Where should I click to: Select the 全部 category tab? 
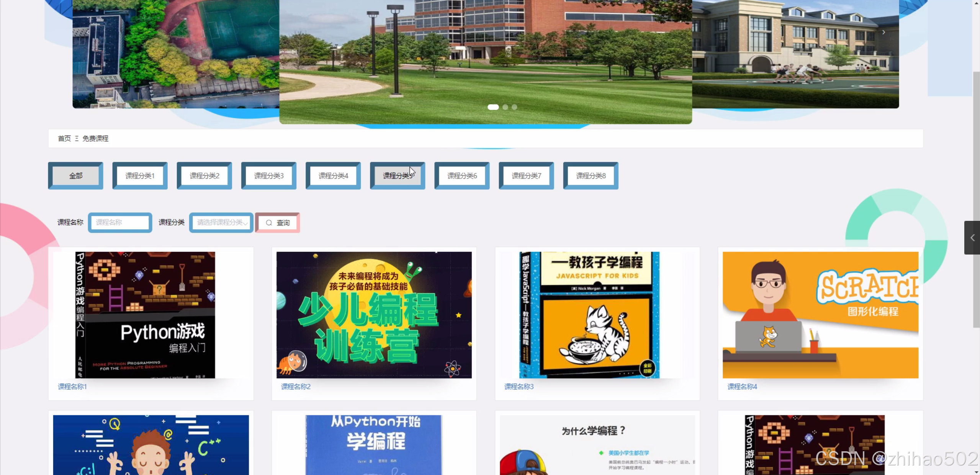click(75, 176)
